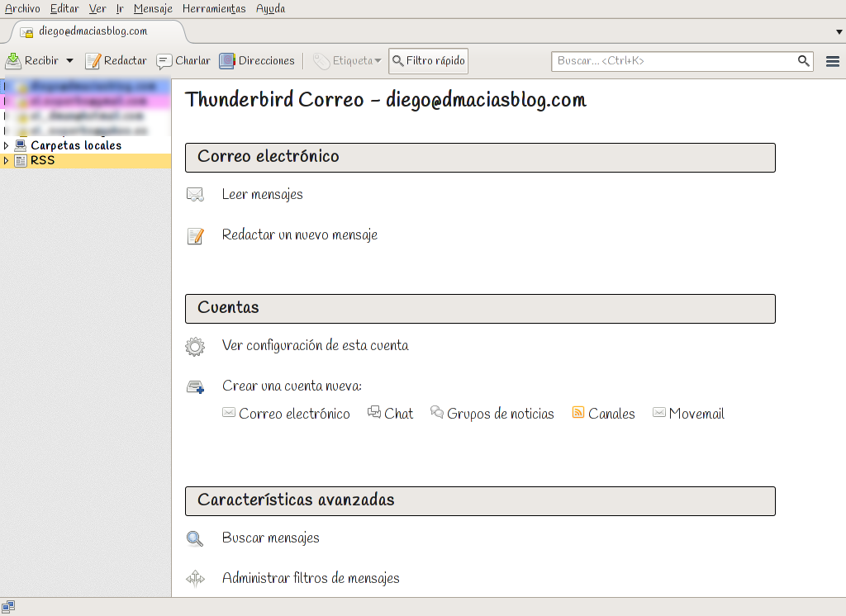Click the RSS feed account icon
The image size is (846, 616).
[x=21, y=161]
